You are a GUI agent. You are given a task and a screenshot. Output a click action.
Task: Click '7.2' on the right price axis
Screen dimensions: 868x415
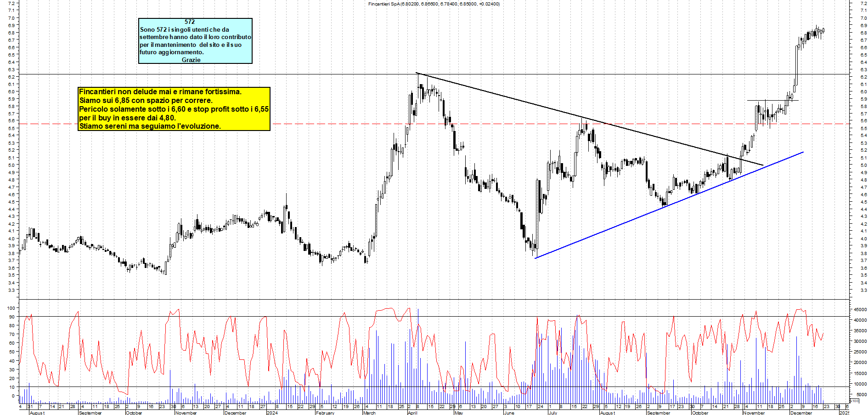tap(864, 3)
